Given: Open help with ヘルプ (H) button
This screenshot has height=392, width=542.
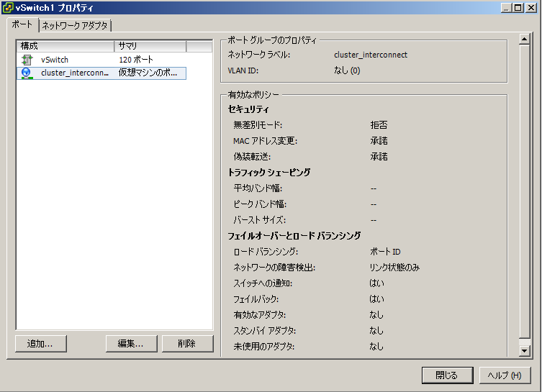Looking at the screenshot, I should coord(505,375).
